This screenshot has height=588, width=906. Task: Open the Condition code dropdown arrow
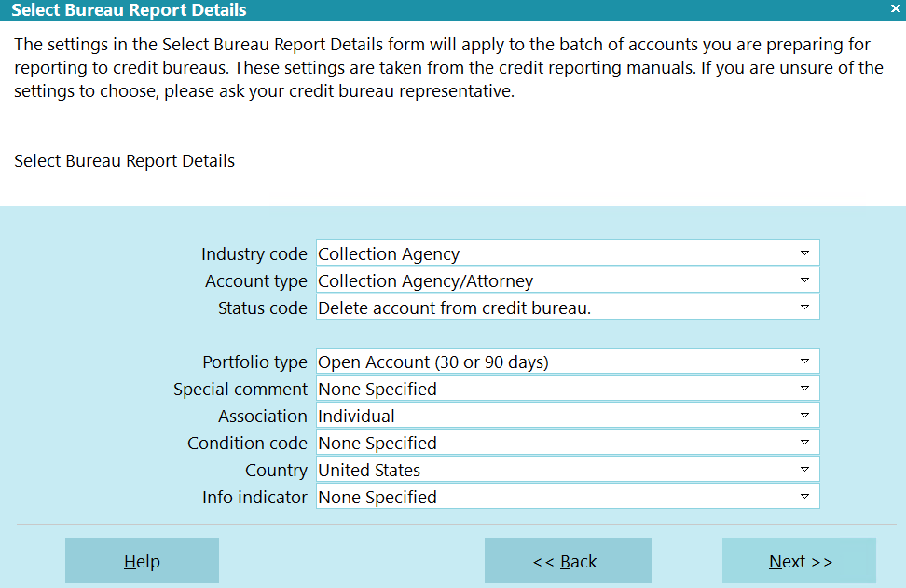pos(804,443)
